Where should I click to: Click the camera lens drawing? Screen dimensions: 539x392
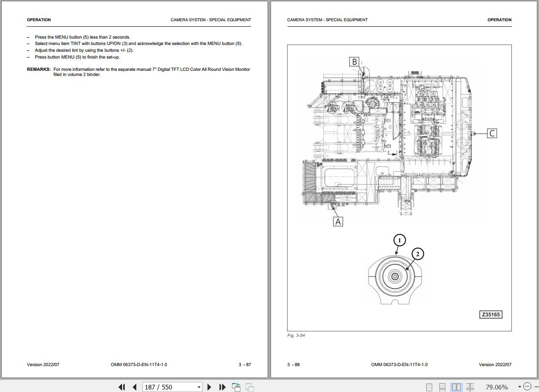(x=396, y=277)
